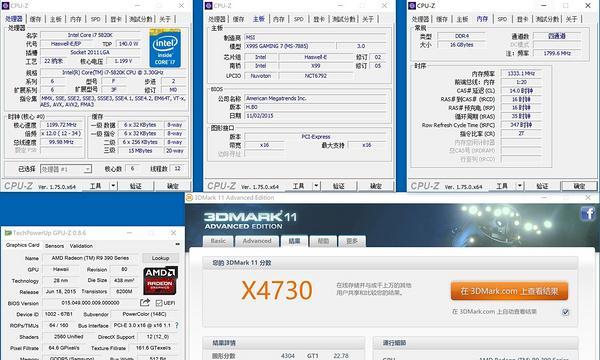Screen dimensions: 600x360
Task: Close the left CPU-Z processor window
Action: pyautogui.click(x=181, y=5)
